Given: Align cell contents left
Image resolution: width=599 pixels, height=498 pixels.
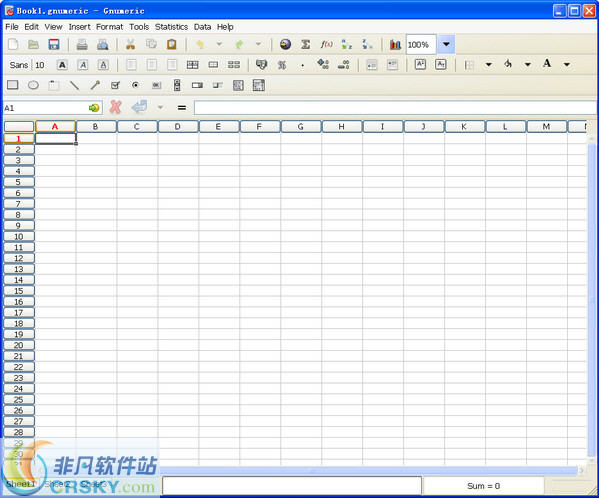Looking at the screenshot, I should coord(131,65).
